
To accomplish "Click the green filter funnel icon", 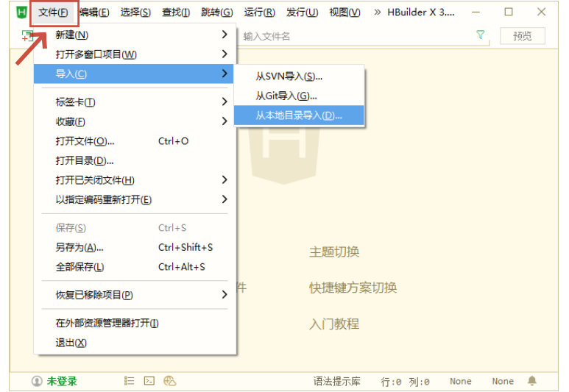I will point(481,35).
